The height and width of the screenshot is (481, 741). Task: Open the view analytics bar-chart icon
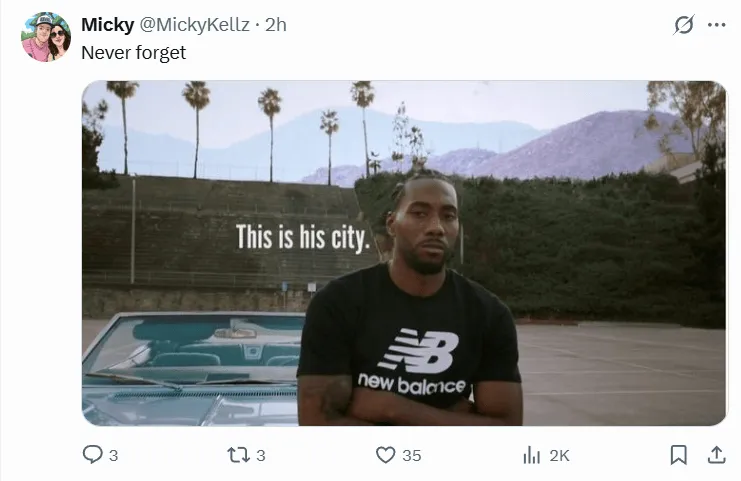pyautogui.click(x=531, y=455)
